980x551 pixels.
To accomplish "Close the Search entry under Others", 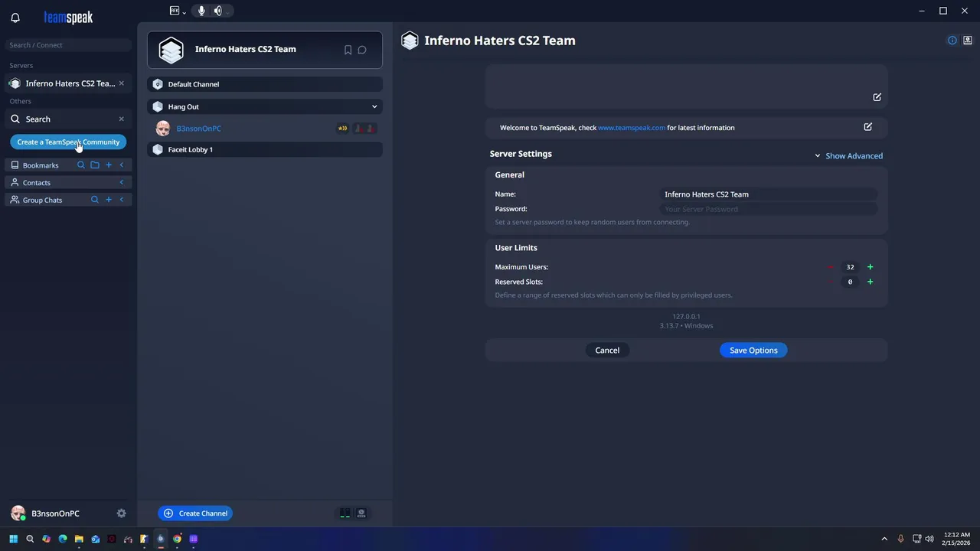I will 121,119.
